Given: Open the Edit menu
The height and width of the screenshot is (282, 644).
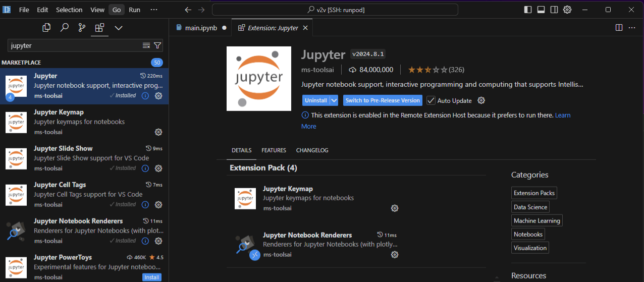Looking at the screenshot, I should pyautogui.click(x=42, y=10).
